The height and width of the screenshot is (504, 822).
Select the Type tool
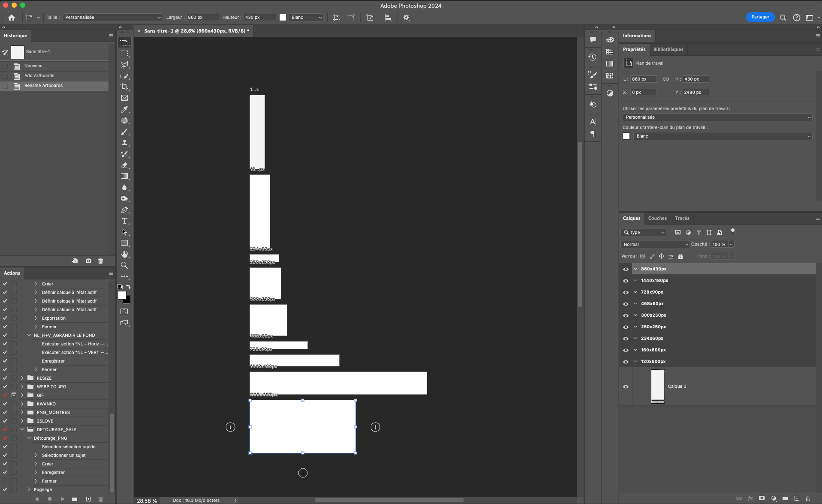pyautogui.click(x=124, y=221)
